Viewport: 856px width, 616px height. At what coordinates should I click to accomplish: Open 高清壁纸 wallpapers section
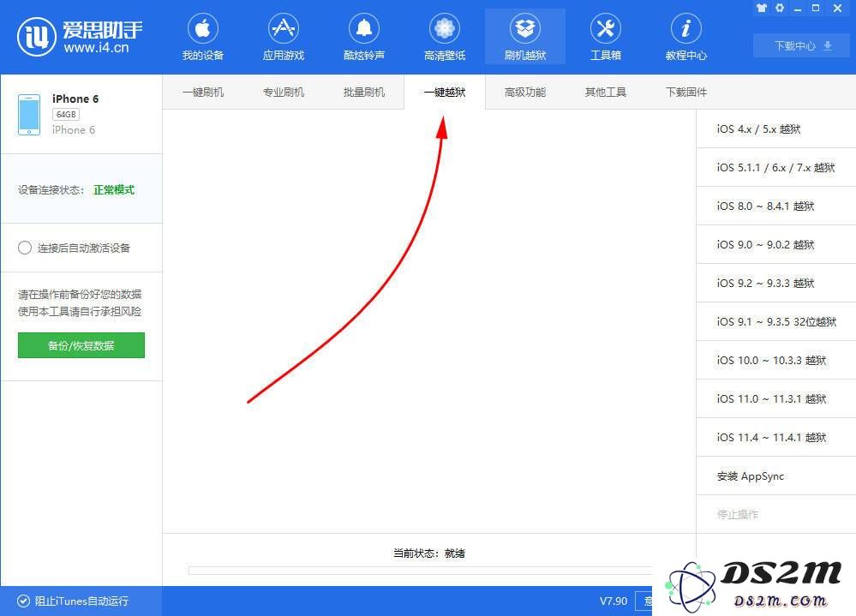click(445, 37)
